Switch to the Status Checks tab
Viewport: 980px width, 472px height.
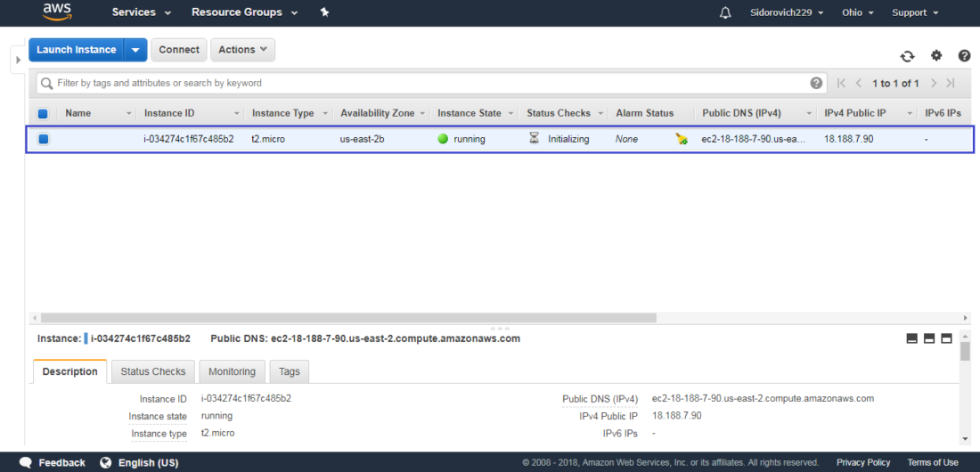[153, 371]
